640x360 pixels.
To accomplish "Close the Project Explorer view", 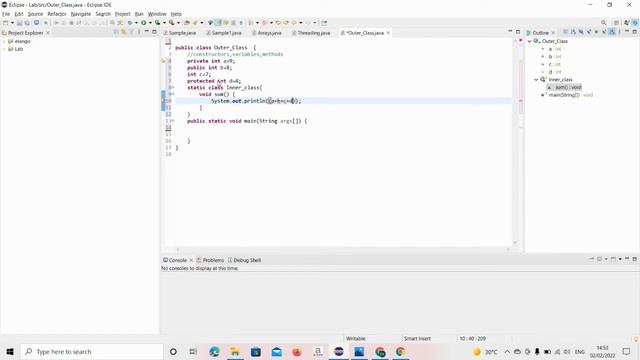I will click(48, 33).
